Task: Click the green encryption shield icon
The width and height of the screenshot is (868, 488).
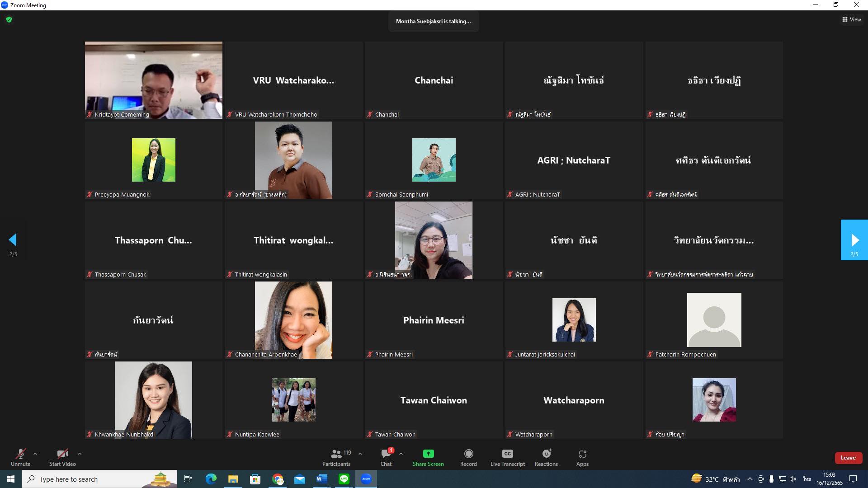Action: [9, 19]
